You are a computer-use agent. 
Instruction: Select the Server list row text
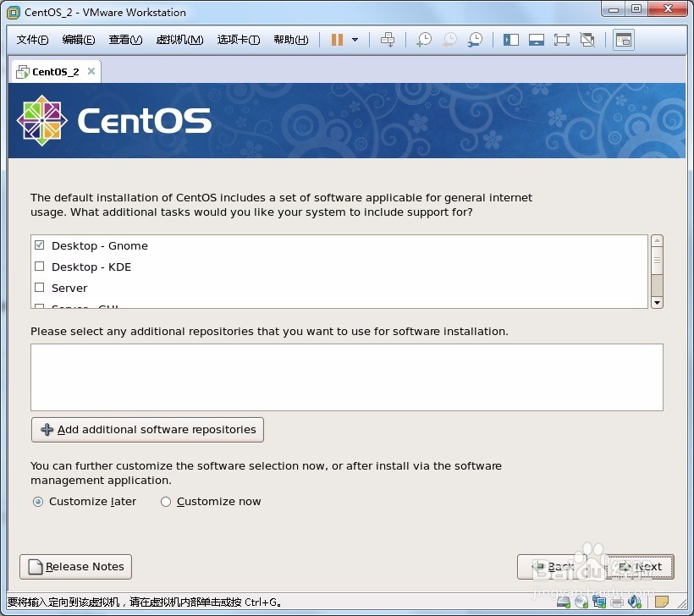pos(69,288)
